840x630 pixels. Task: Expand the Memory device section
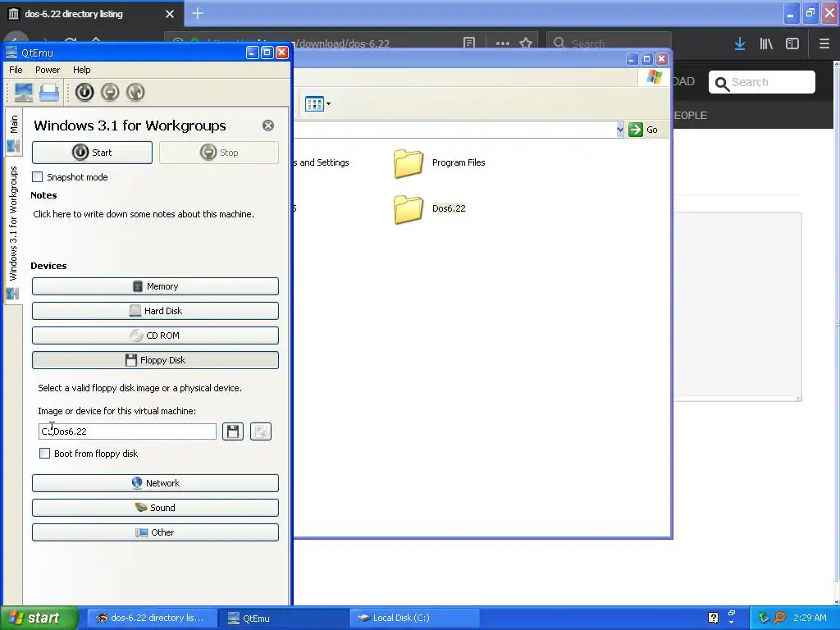(155, 286)
